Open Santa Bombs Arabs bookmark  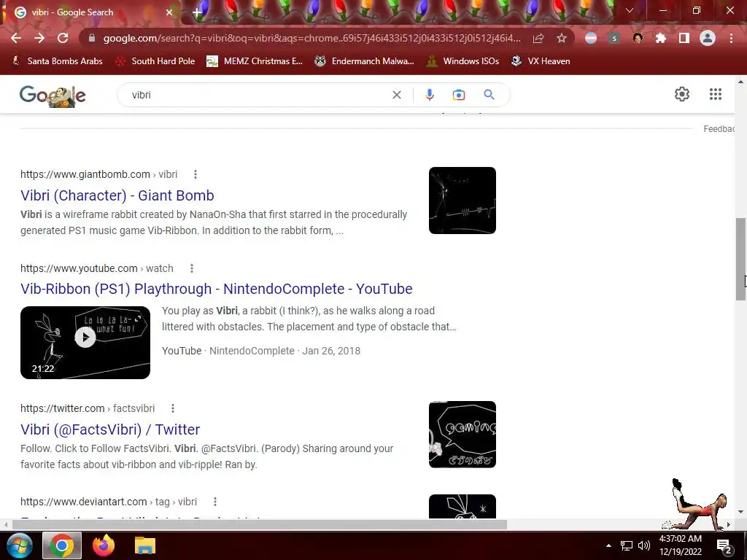tap(57, 61)
